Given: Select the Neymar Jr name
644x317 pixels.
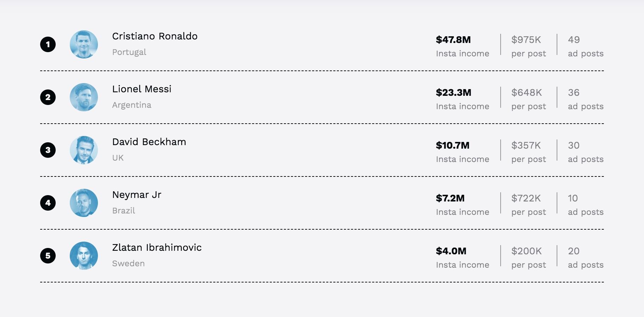Looking at the screenshot, I should [x=137, y=195].
